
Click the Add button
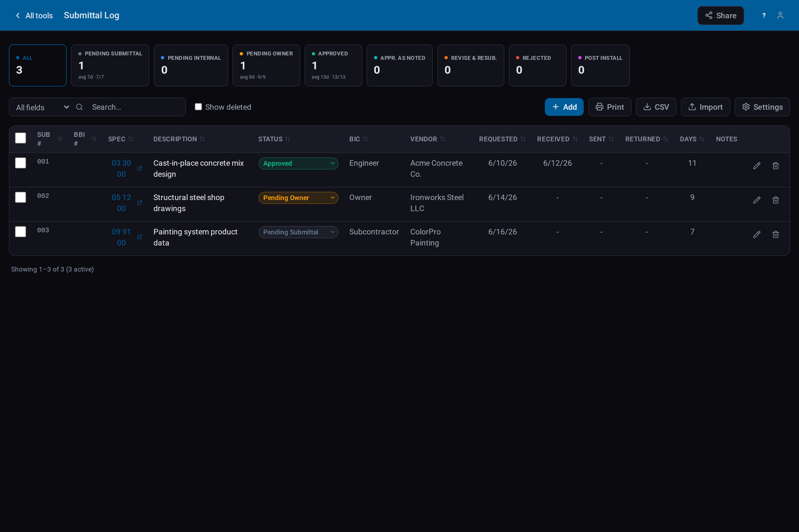coord(564,107)
